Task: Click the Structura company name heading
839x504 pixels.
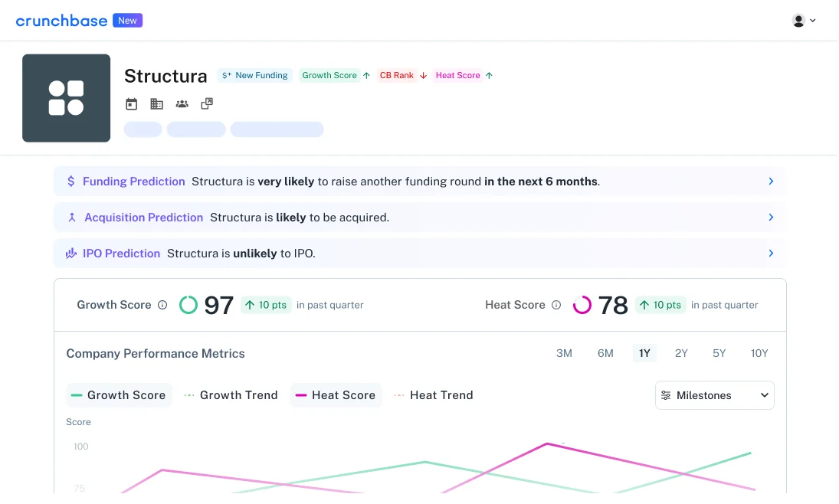Action: tap(166, 76)
